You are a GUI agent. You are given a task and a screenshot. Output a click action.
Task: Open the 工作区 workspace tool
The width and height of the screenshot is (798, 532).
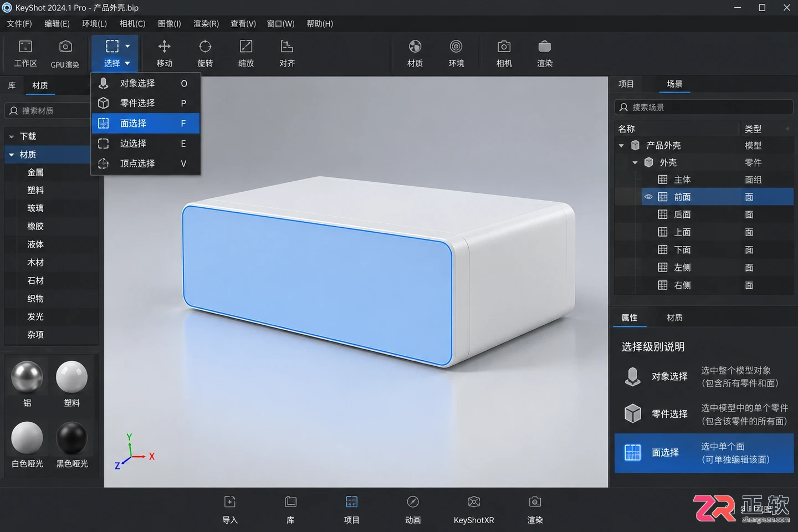25,54
